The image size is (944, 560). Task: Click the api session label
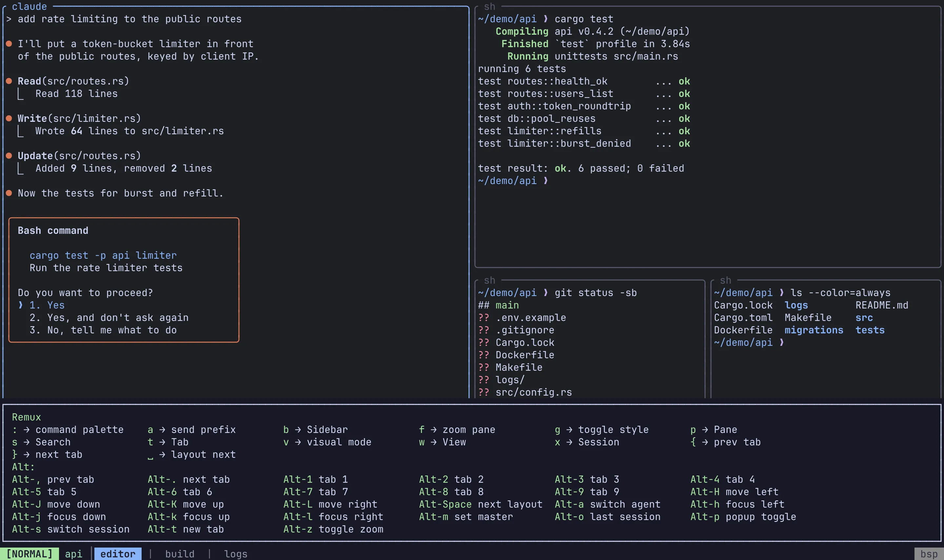click(74, 553)
